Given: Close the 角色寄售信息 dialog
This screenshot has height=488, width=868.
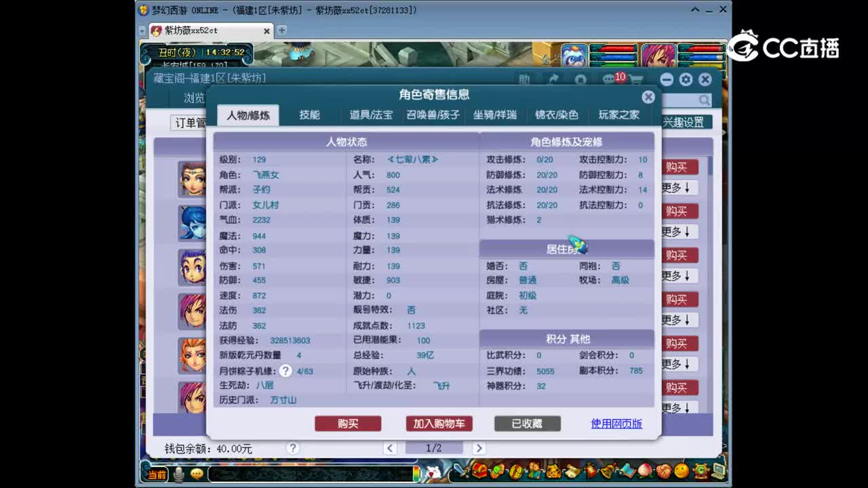Looking at the screenshot, I should point(648,97).
